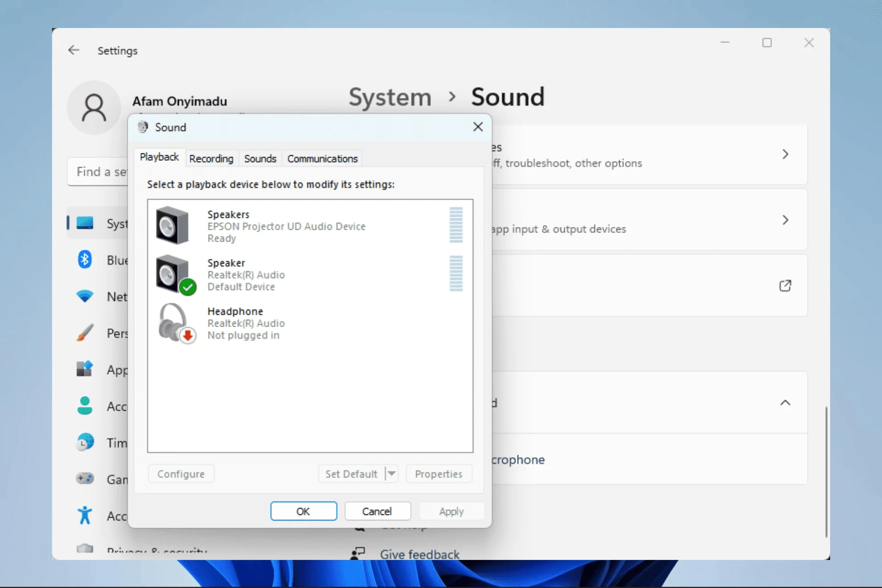The height and width of the screenshot is (588, 882).
Task: Open Apps from the settings sidebar
Action: 85,369
